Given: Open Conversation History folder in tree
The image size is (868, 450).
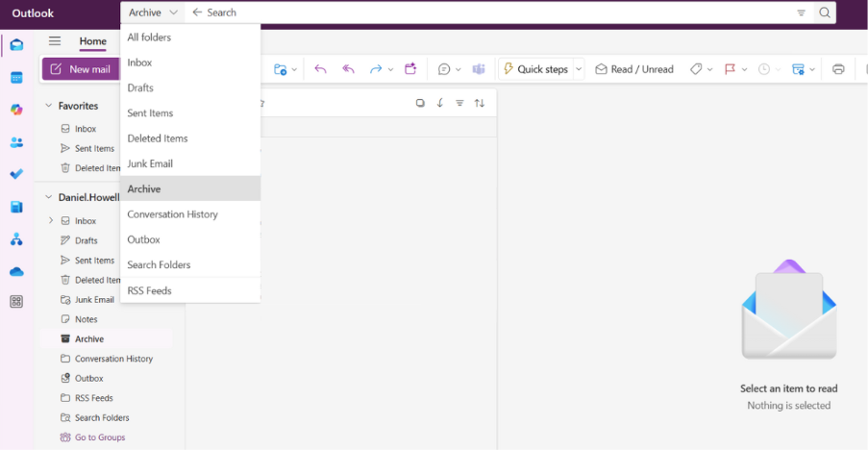Looking at the screenshot, I should tap(114, 359).
